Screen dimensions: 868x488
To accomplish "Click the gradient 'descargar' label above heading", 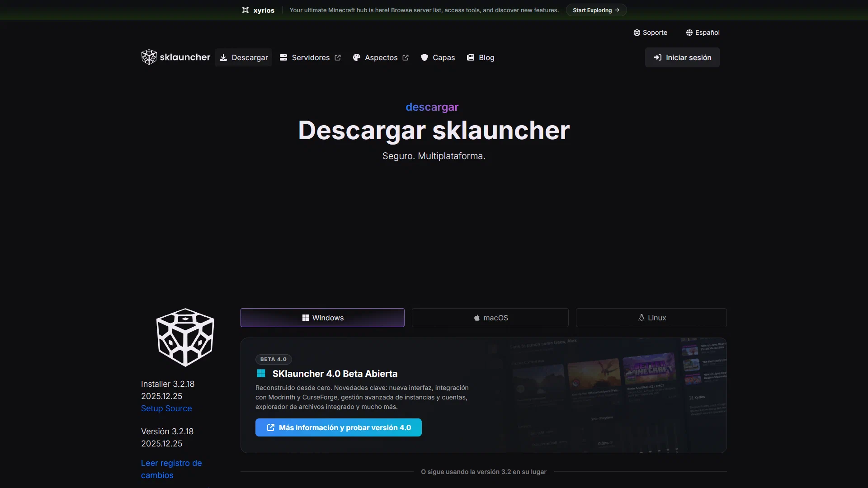I will pyautogui.click(x=432, y=107).
